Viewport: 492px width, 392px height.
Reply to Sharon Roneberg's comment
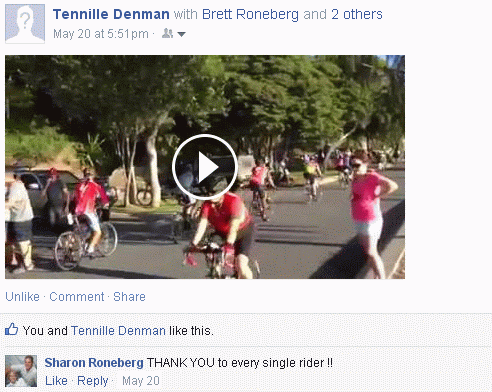coord(93,381)
